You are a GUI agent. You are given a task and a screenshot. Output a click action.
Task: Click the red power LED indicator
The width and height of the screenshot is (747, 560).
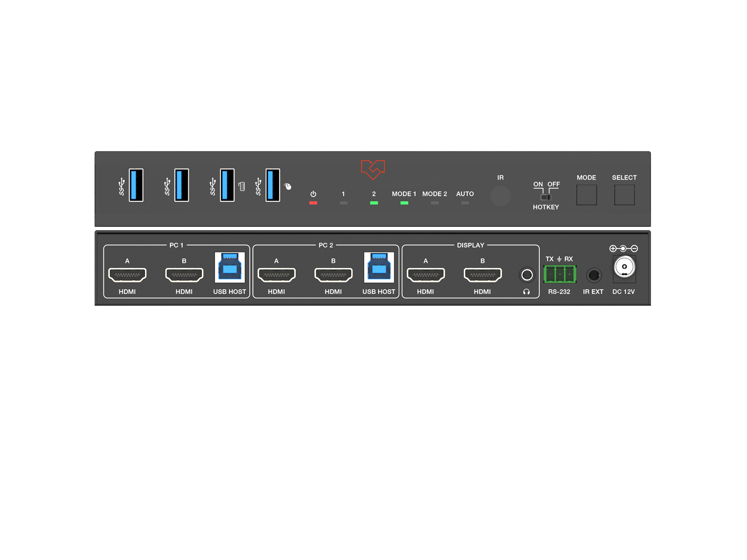(313, 203)
